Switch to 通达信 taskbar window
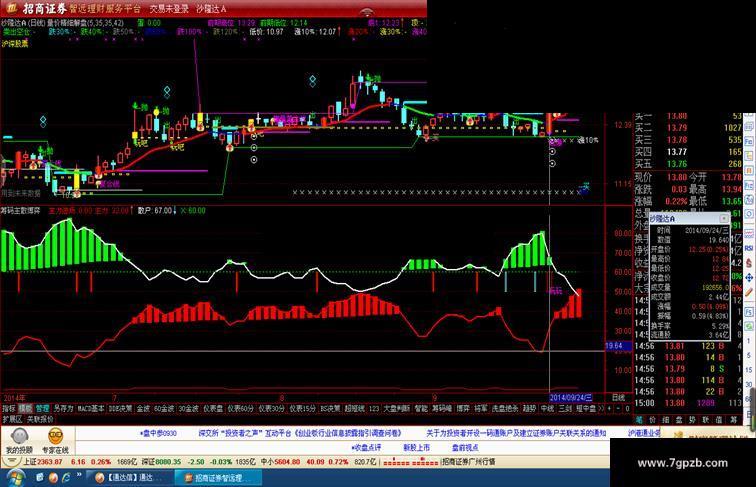The image size is (756, 487). tap(130, 478)
